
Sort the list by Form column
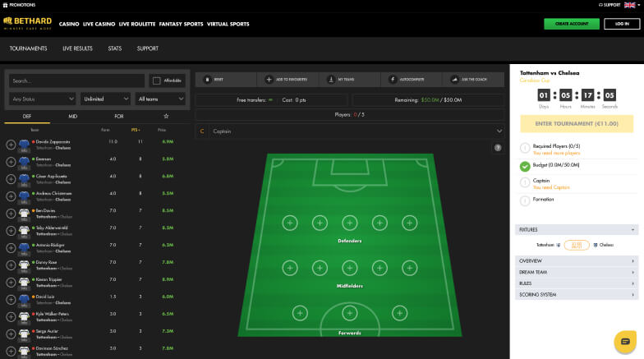(x=105, y=130)
